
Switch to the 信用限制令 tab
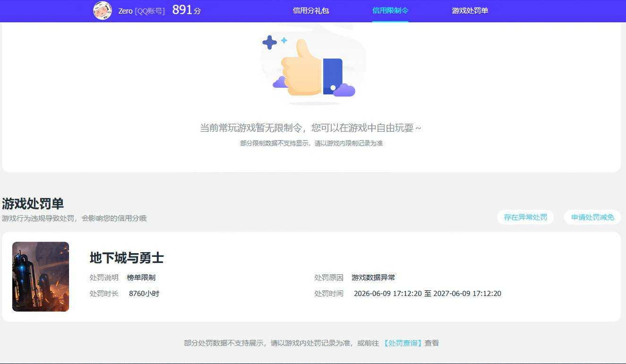tap(390, 10)
